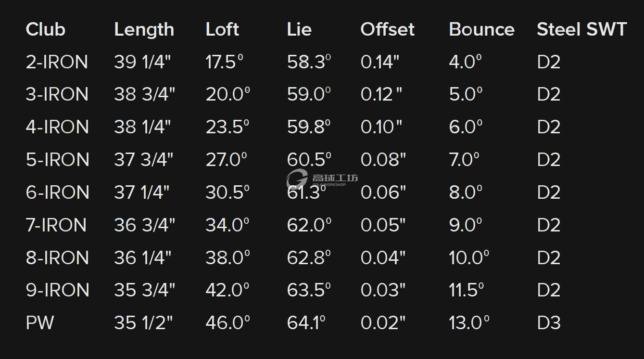The height and width of the screenshot is (359, 644).
Task: Click the 7-IRON row label
Action: 56,225
